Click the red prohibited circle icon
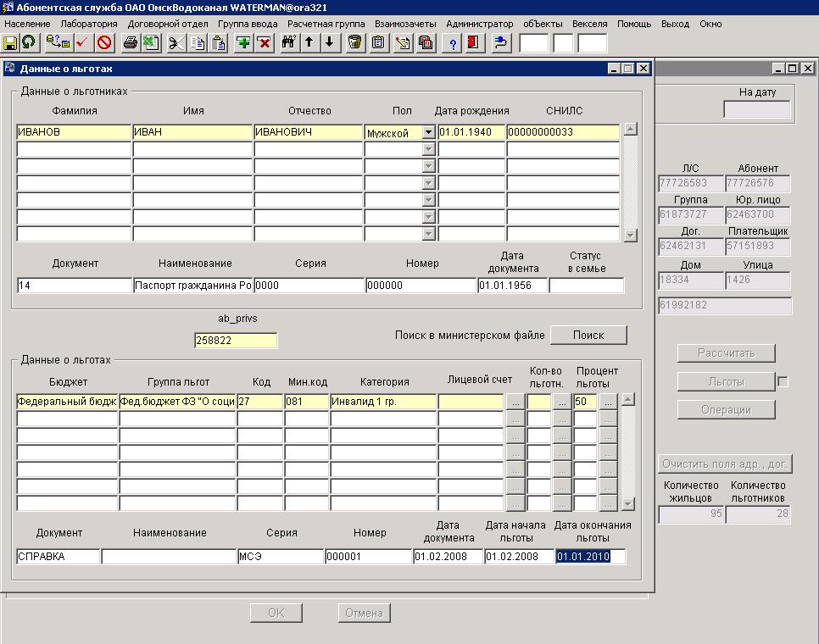The image size is (819, 644). pyautogui.click(x=104, y=42)
